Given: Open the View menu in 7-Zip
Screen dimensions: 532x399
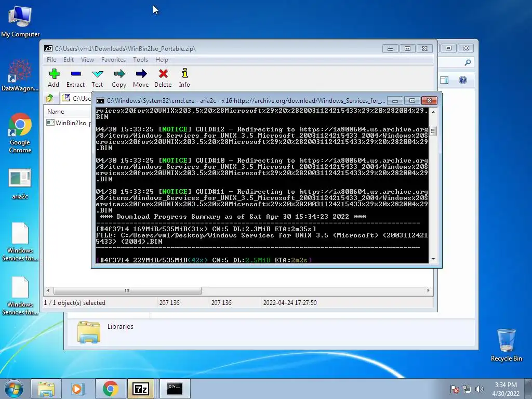Looking at the screenshot, I should (x=87, y=60).
